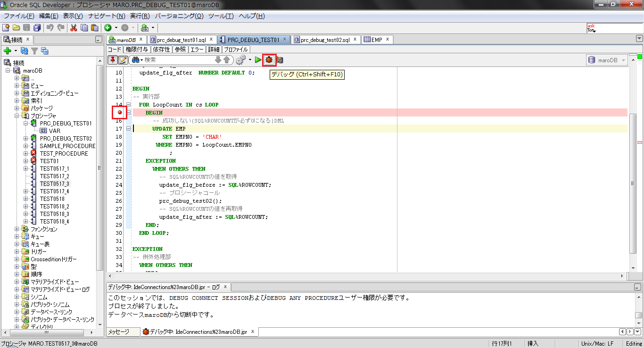
Task: Close the debugging log panel tab
Action: point(225,286)
